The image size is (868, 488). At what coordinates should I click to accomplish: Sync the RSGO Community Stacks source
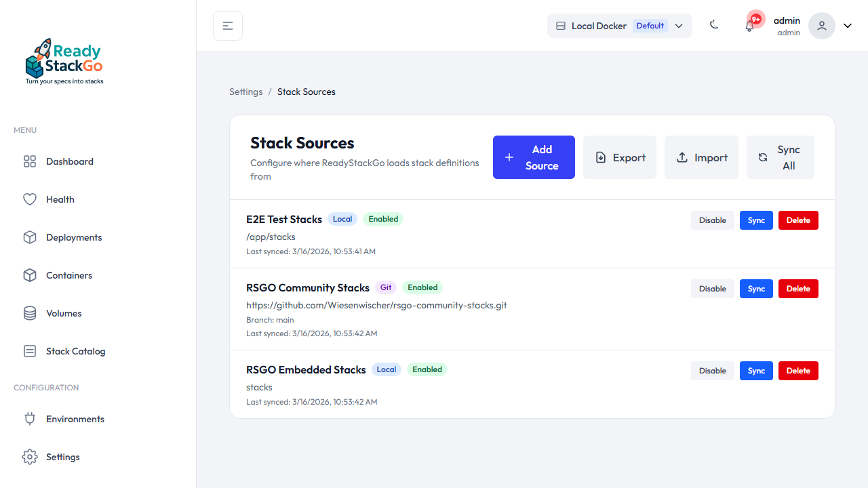point(756,288)
